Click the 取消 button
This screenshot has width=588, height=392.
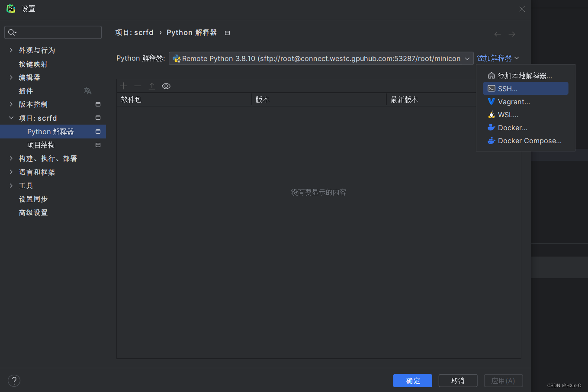[458, 381]
